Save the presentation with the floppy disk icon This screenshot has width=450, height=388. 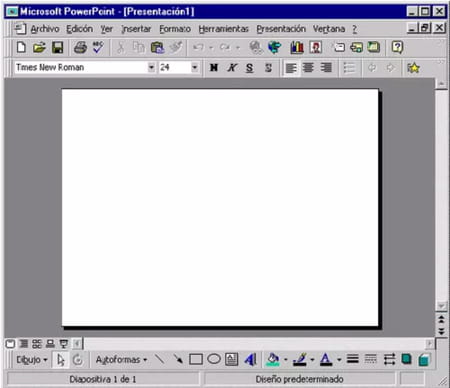coord(58,47)
